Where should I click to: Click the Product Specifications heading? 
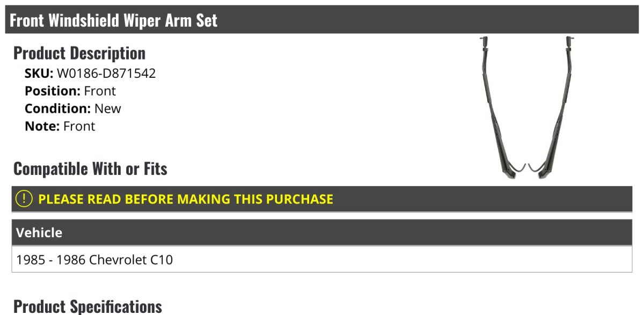coord(87,306)
